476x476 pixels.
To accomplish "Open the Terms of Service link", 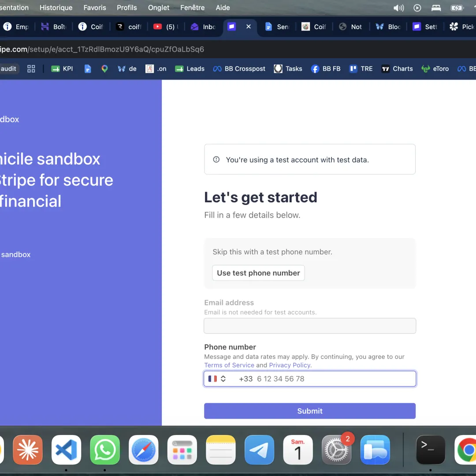I will 229,365.
